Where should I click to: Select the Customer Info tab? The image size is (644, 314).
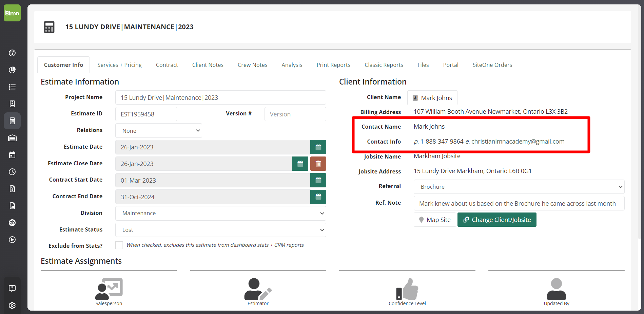[x=63, y=65]
